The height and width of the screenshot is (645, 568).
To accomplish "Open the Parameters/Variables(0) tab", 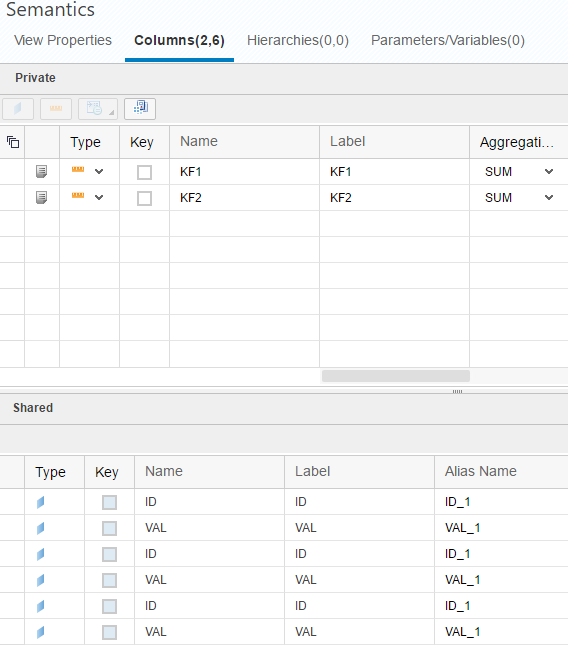I will pyautogui.click(x=447, y=40).
